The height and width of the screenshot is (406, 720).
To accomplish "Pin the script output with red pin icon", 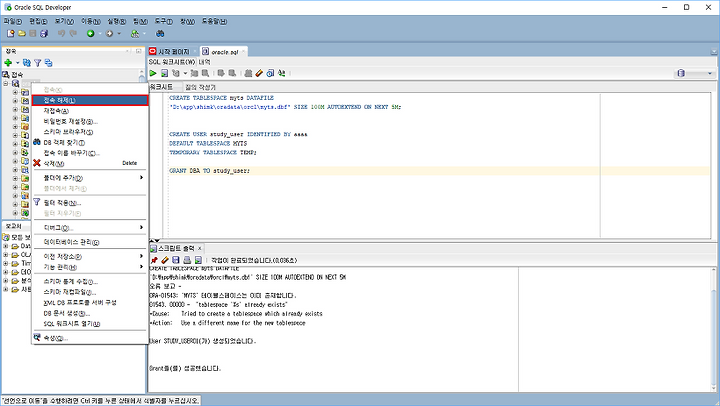I will (x=154, y=260).
